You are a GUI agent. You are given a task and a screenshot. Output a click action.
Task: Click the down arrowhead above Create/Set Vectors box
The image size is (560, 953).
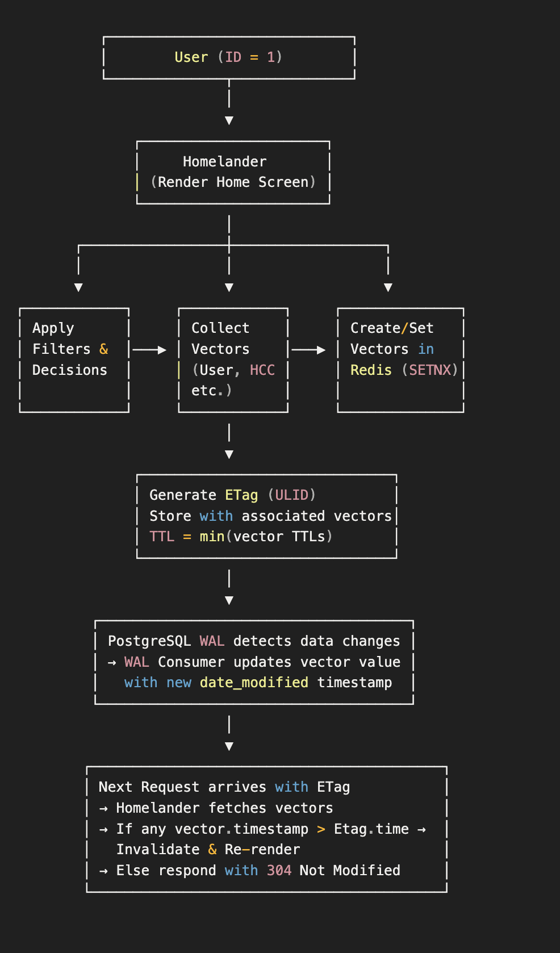coord(388,287)
